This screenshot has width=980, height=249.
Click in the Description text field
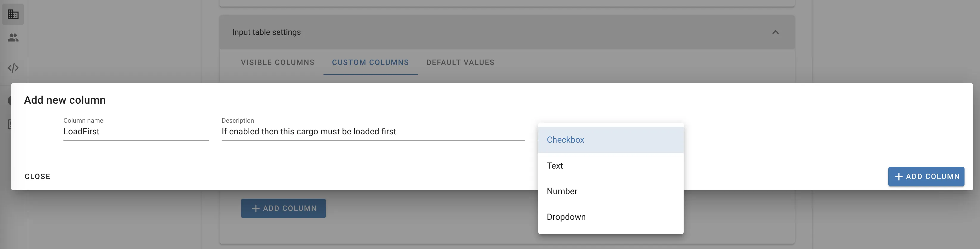click(x=373, y=132)
